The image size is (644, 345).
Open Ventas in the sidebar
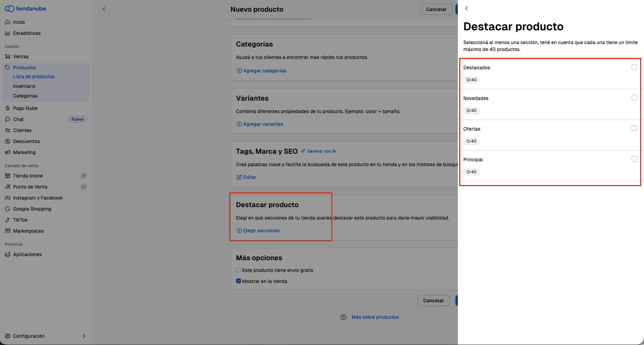pyautogui.click(x=21, y=57)
